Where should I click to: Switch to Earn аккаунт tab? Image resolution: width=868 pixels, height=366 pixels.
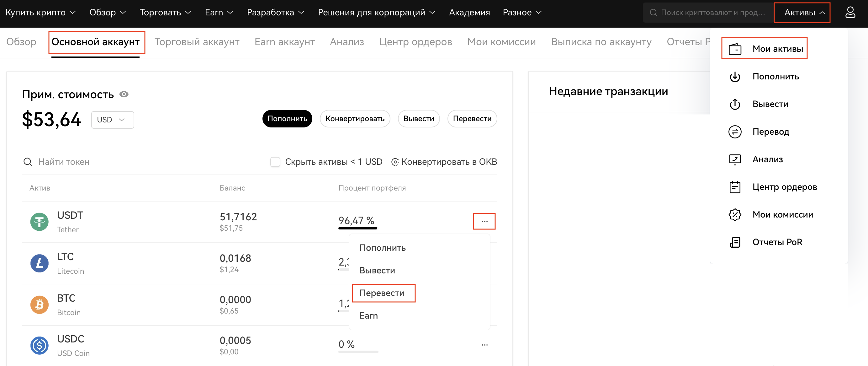click(284, 42)
